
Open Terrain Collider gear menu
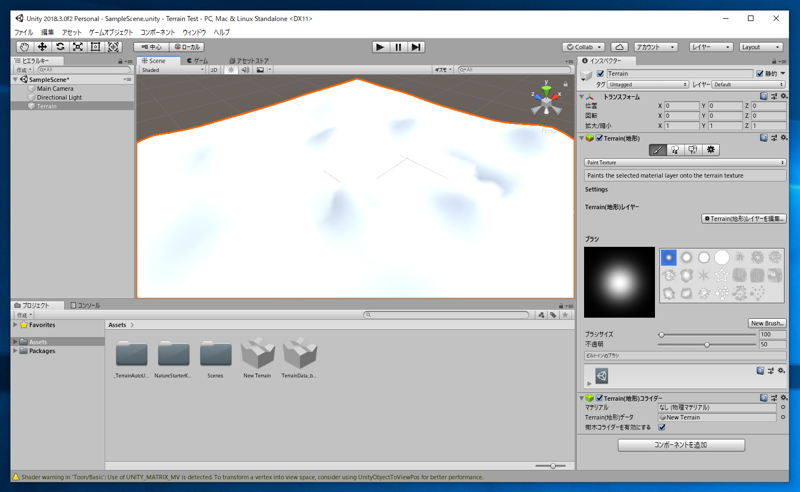pyautogui.click(x=784, y=398)
